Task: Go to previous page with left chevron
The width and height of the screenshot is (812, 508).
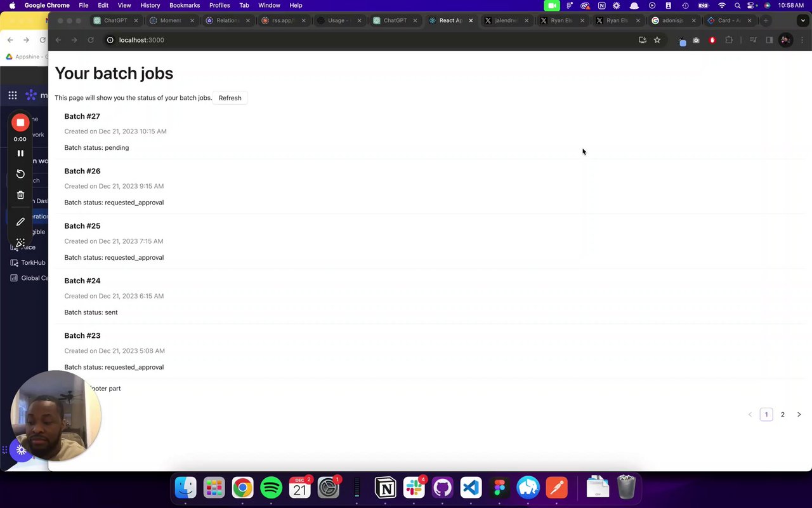Action: coord(750,415)
